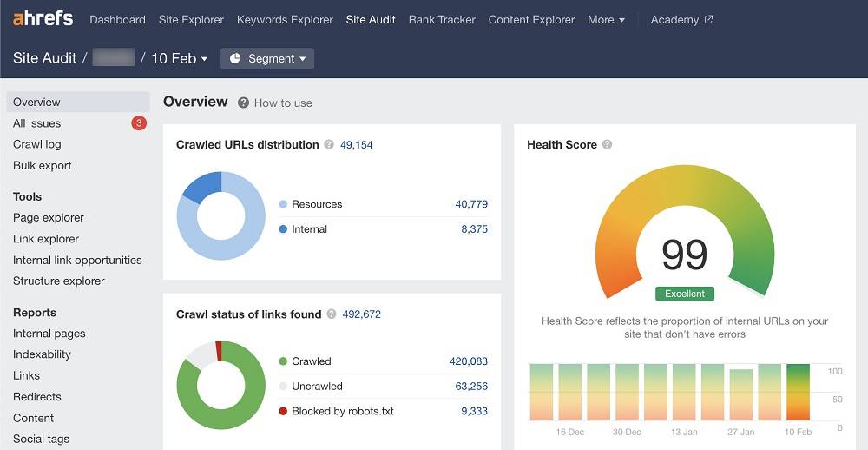Open Page explorer in the sidebar
This screenshot has height=450, width=868.
[49, 218]
